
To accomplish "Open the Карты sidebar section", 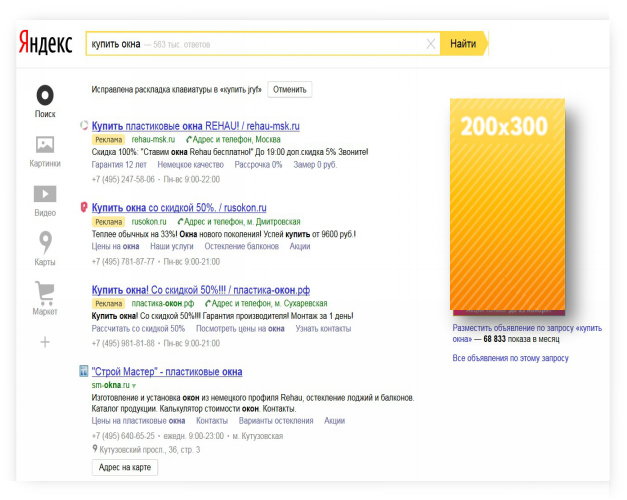I will point(45,248).
